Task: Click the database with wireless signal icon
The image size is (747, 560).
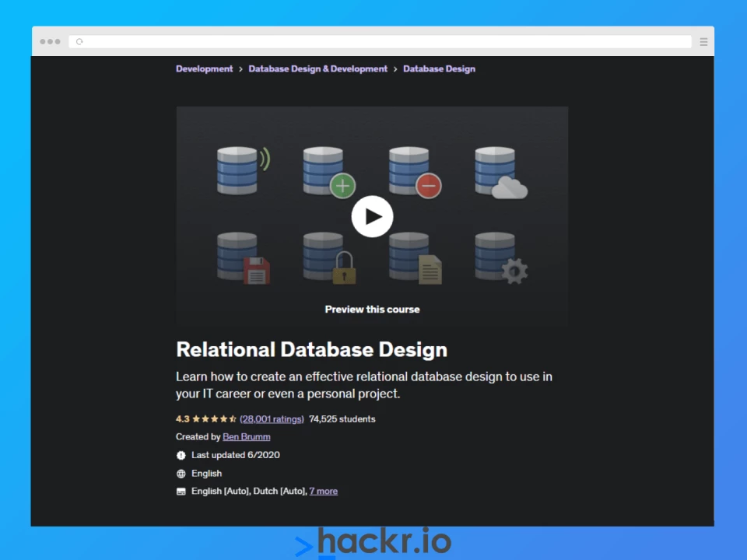Action: click(243, 170)
